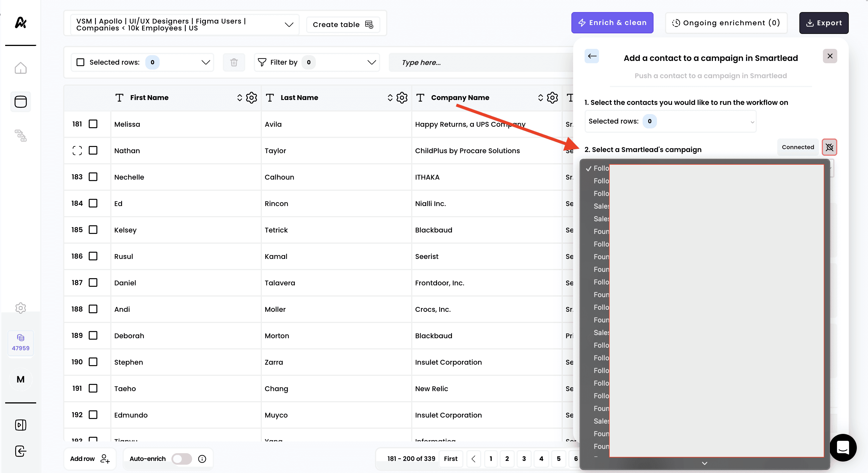Open First Name column settings gear
The height and width of the screenshot is (473, 868).
click(251, 98)
